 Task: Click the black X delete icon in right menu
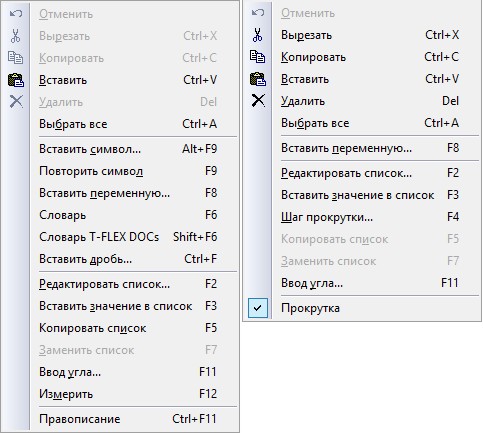click(x=258, y=101)
